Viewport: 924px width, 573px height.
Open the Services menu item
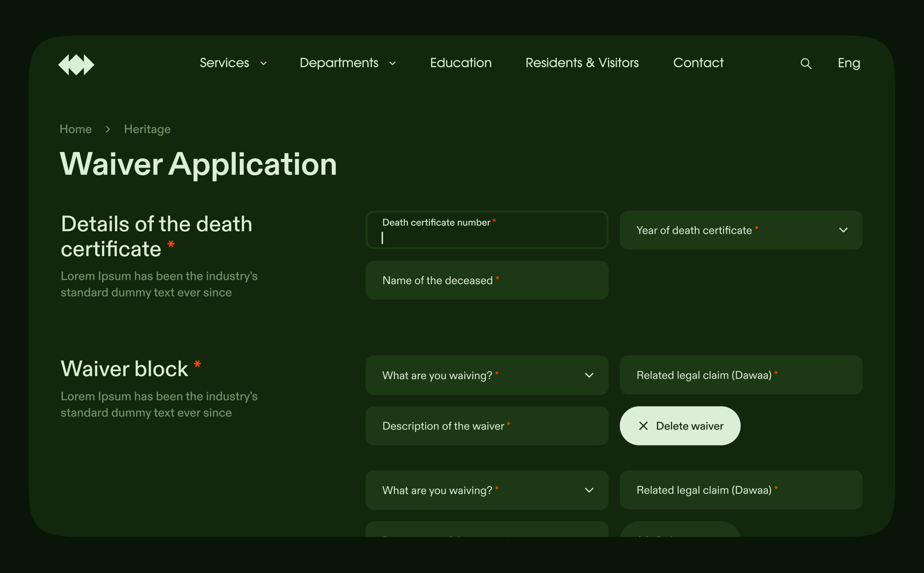[224, 63]
